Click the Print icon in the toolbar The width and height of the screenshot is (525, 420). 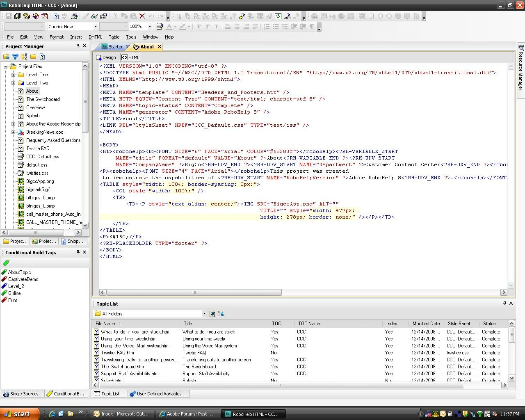74,16
